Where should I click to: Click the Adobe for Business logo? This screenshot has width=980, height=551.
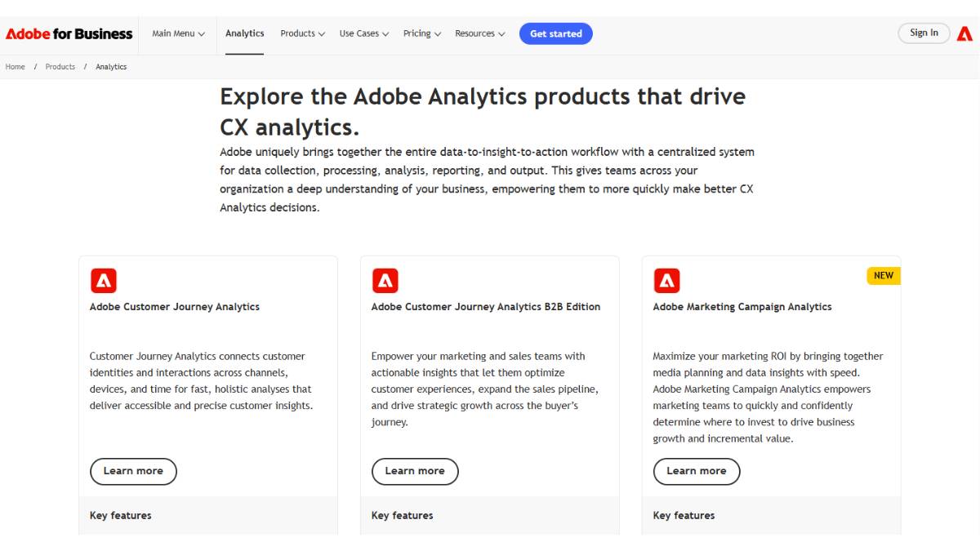point(69,33)
